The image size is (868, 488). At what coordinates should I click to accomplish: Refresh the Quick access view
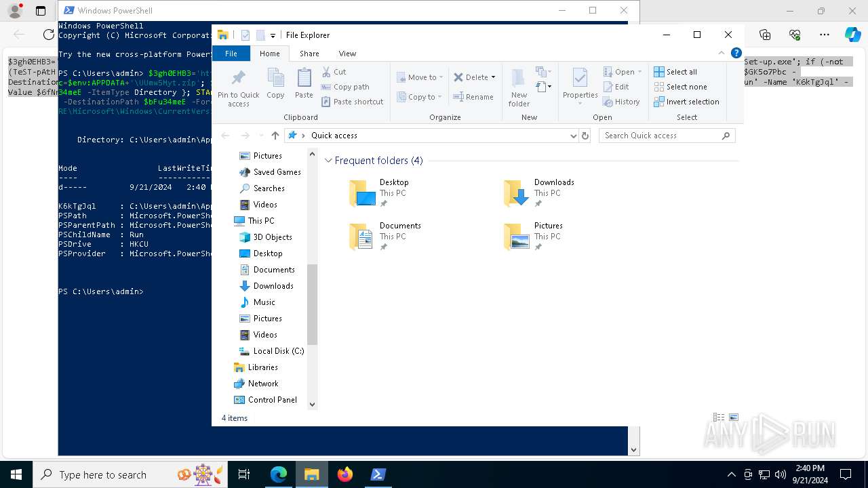(586, 136)
